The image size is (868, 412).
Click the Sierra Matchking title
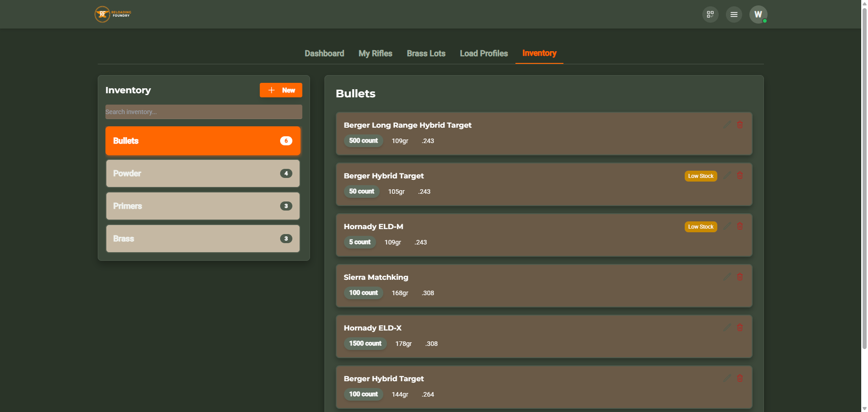[x=376, y=277]
